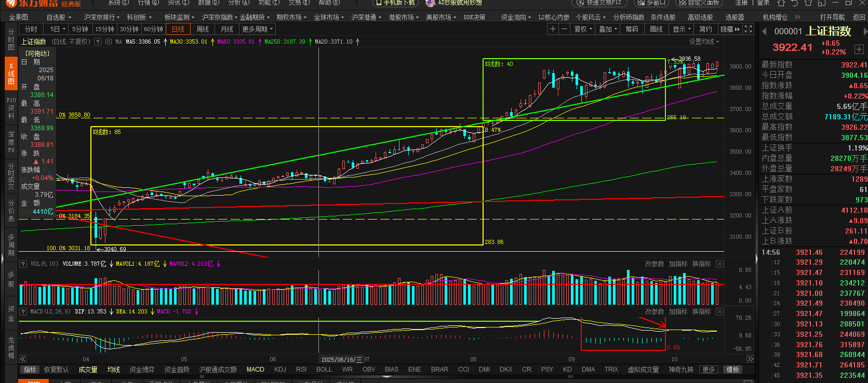Expand 全球市场 dropdown

[329, 17]
